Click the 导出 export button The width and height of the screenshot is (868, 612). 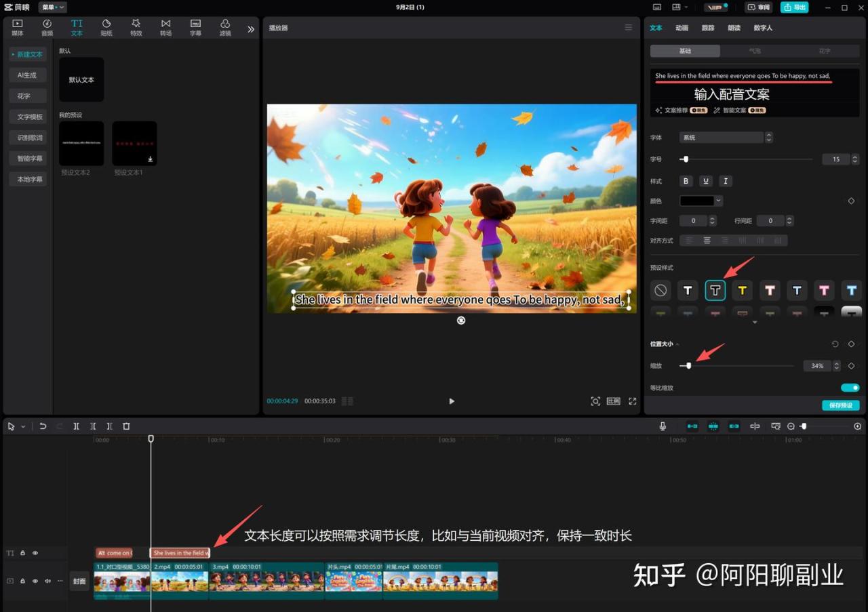click(794, 7)
